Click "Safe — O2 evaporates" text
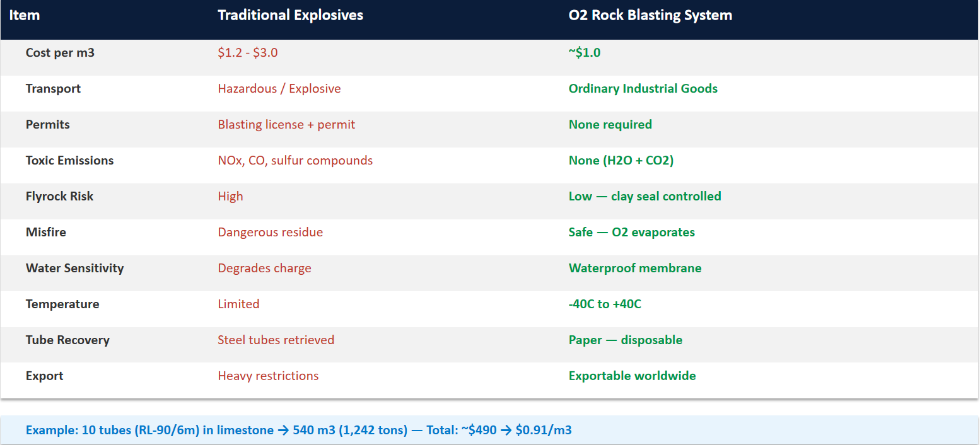Image resolution: width=980 pixels, height=445 pixels. click(x=631, y=233)
